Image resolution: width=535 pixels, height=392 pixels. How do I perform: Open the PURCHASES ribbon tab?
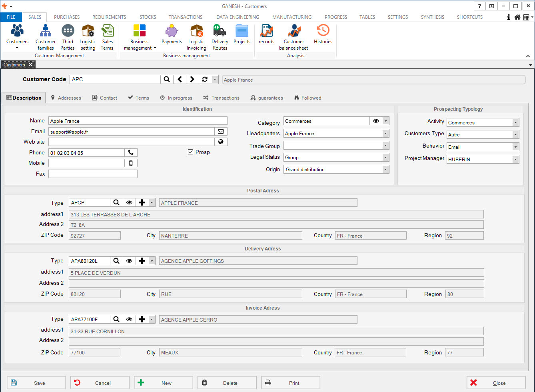(x=67, y=17)
